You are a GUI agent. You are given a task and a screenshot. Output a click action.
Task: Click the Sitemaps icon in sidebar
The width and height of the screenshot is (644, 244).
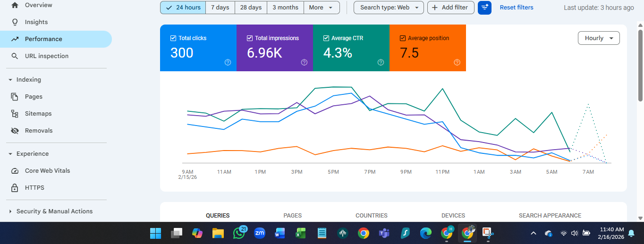tap(15, 114)
